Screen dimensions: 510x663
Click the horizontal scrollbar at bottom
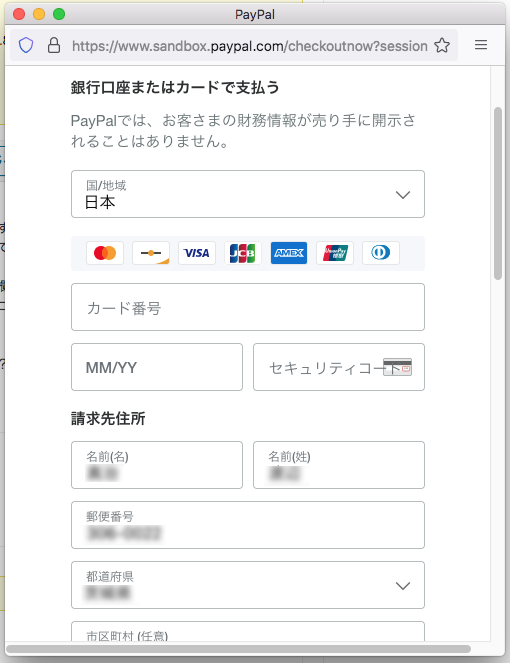[238, 649]
